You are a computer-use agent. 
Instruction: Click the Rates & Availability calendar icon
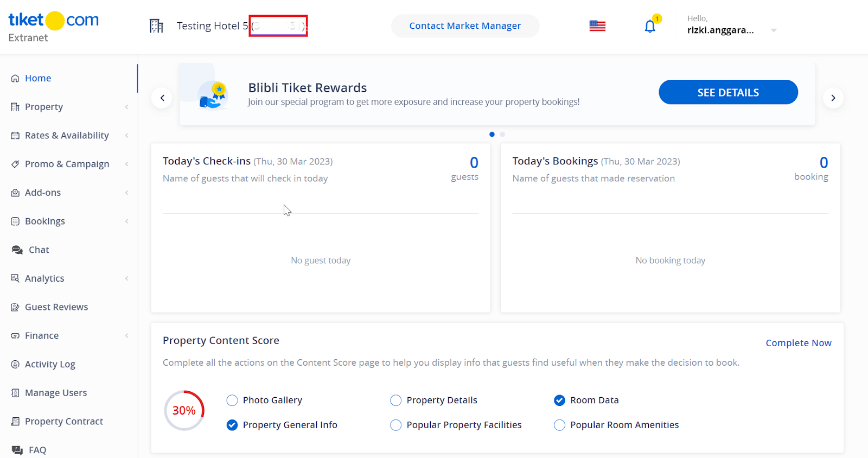15,136
